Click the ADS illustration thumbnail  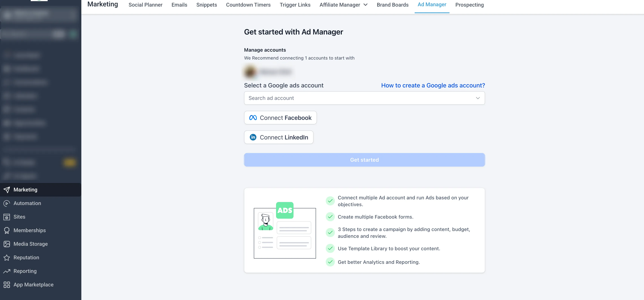pos(285,230)
